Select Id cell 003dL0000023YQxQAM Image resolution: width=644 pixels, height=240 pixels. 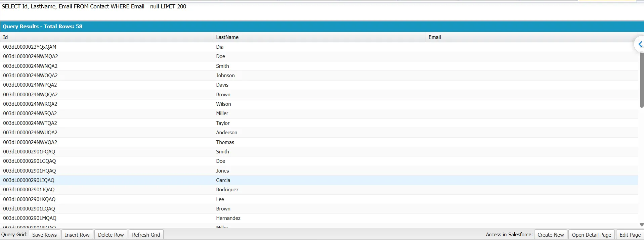106,47
